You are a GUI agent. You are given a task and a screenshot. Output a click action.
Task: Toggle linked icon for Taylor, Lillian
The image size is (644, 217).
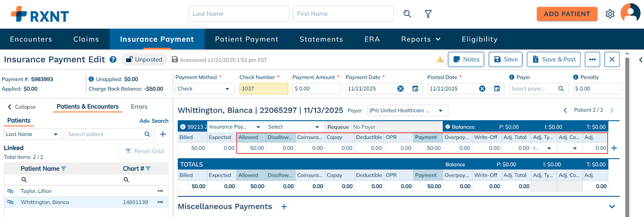[10, 191]
